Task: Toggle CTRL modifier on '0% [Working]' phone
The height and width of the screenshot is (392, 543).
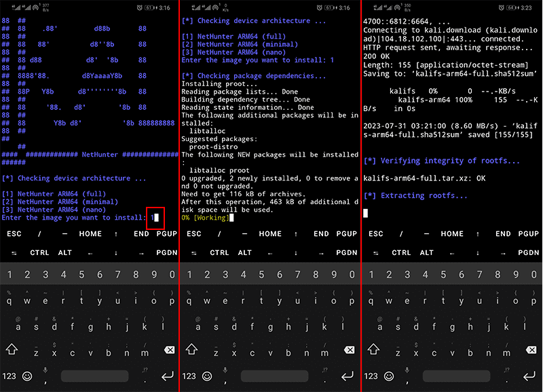Action: coord(219,252)
